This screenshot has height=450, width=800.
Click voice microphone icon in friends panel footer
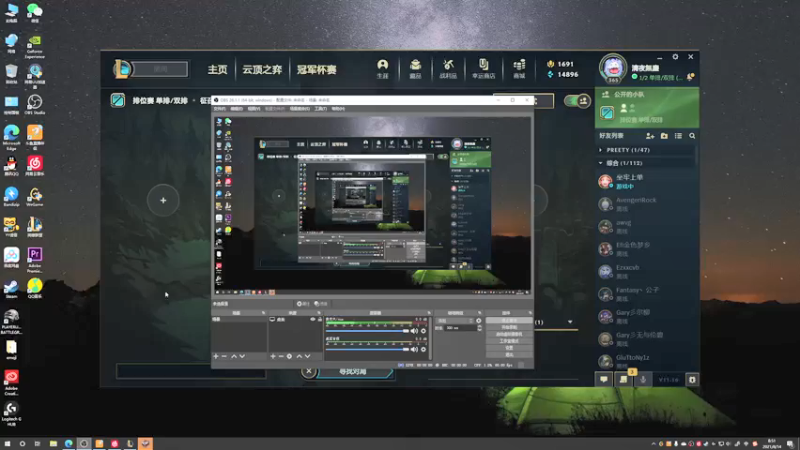[643, 379]
